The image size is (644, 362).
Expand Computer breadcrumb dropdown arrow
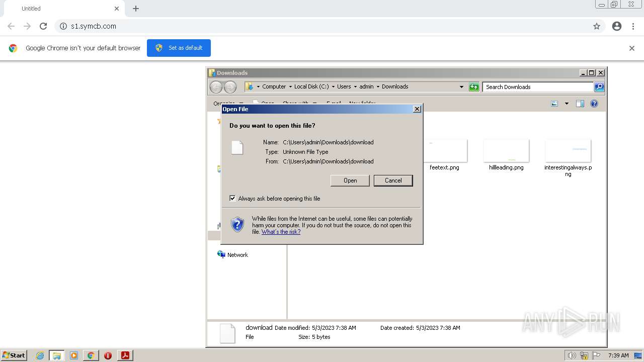[290, 87]
